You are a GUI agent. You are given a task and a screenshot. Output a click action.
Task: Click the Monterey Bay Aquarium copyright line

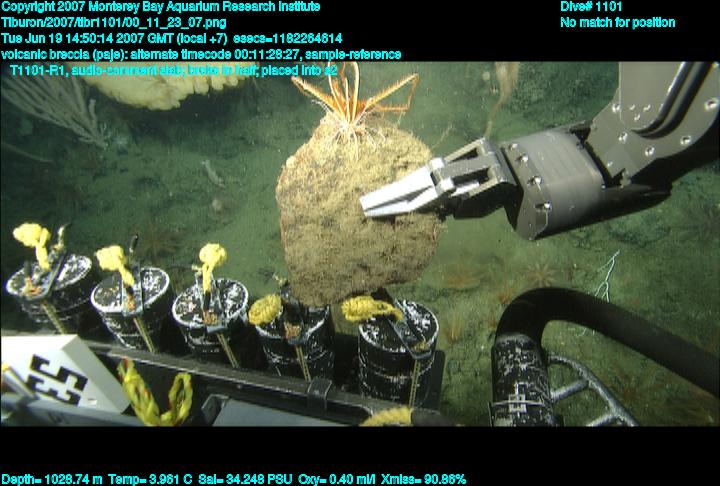161,7
